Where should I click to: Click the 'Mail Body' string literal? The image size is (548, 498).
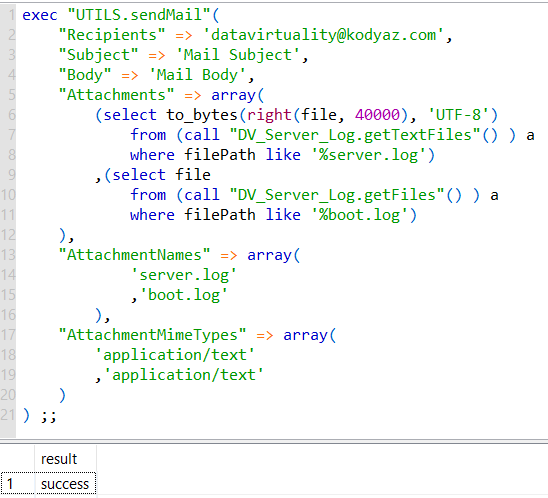[x=197, y=75]
